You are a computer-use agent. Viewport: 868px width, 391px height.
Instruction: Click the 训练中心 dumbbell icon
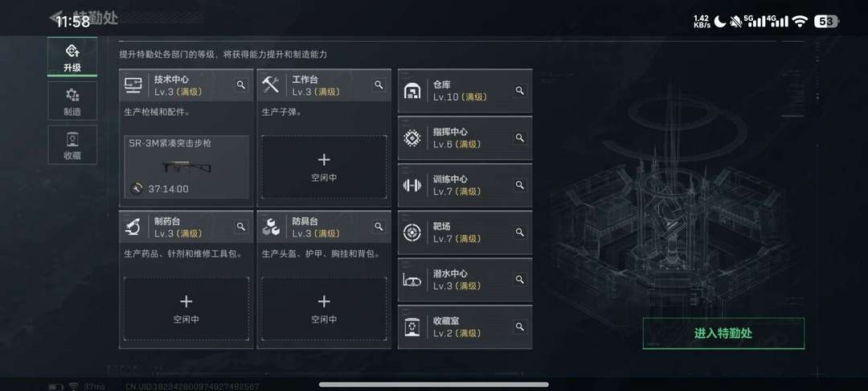point(411,185)
